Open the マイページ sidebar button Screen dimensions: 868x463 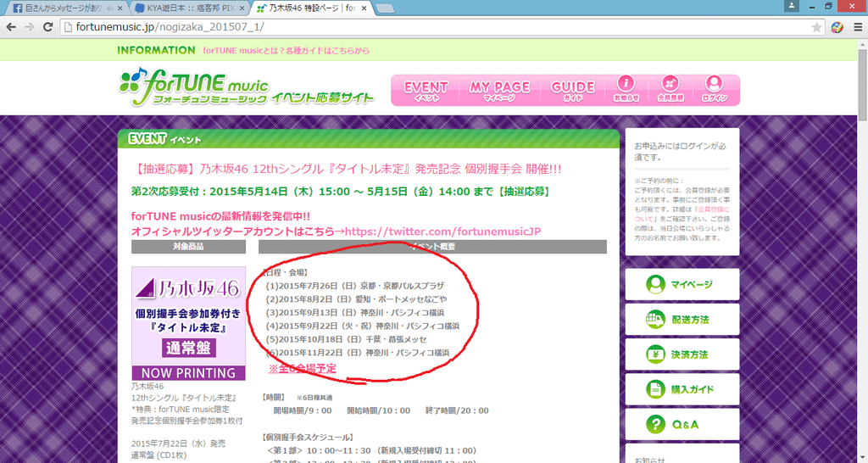(682, 284)
